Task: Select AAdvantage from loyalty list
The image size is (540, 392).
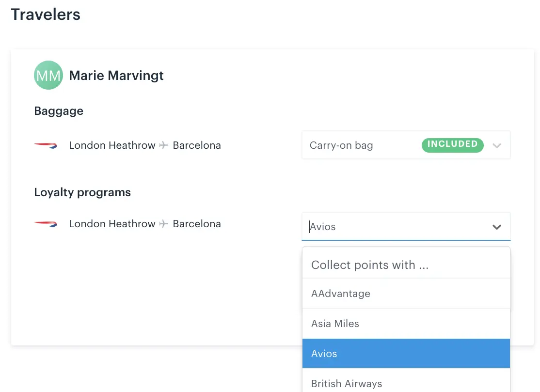Action: (406, 294)
